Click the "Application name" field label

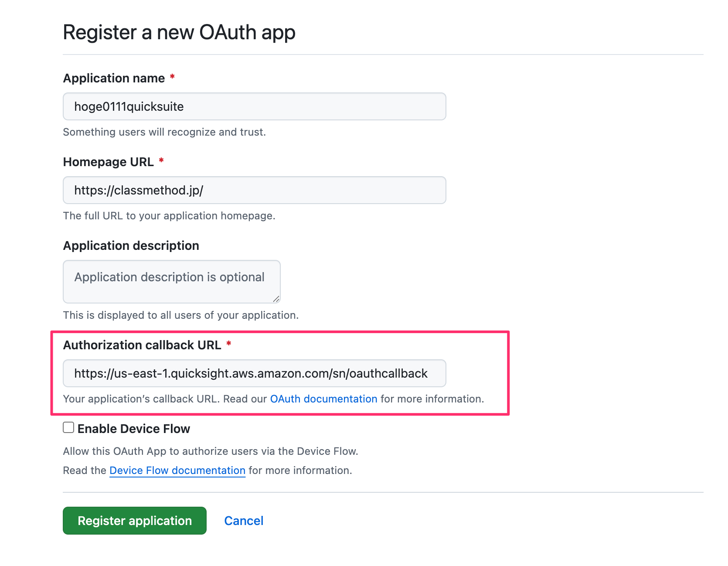114,78
